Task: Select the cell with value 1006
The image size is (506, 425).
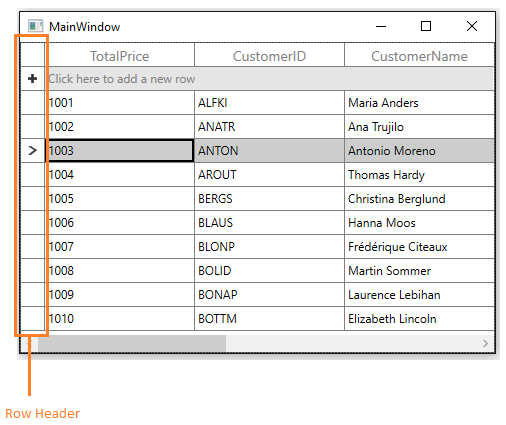Action: (120, 223)
